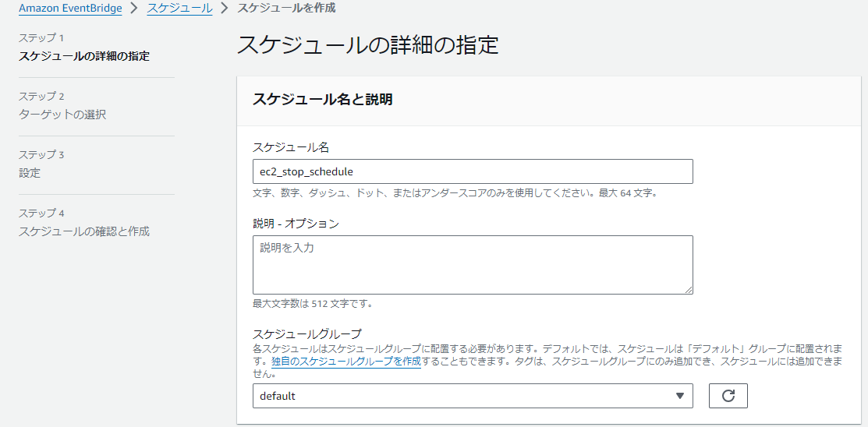Click ステップ 1 スケジュールの詳細の指定 in sidebar

click(x=84, y=48)
